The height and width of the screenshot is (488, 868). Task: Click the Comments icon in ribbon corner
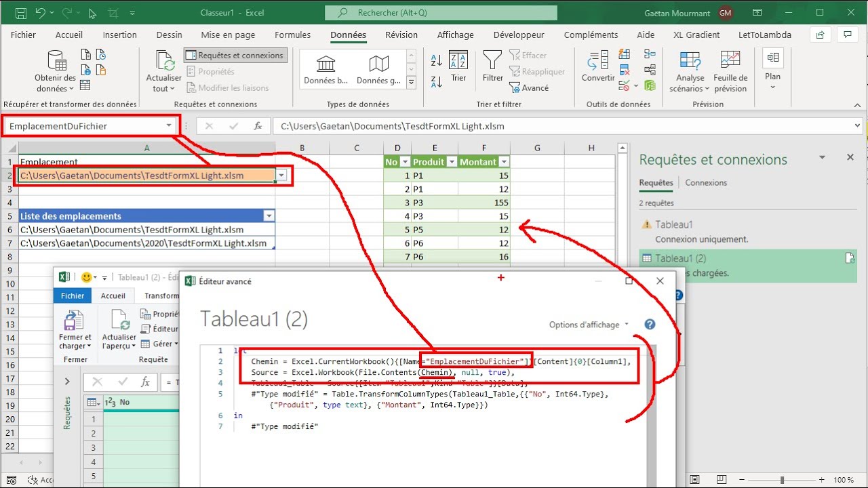pyautogui.click(x=846, y=35)
